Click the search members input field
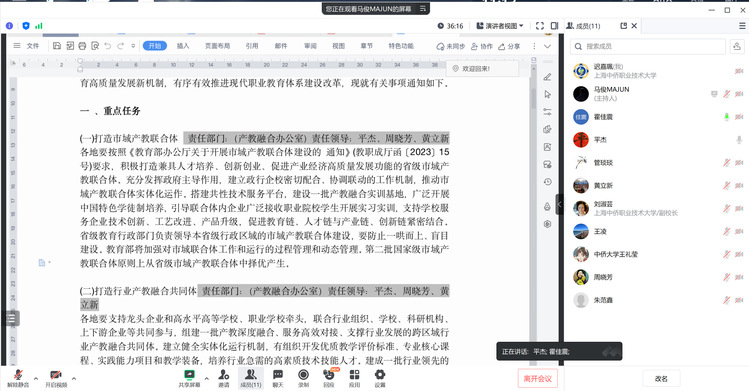The height and width of the screenshot is (391, 749). click(648, 46)
